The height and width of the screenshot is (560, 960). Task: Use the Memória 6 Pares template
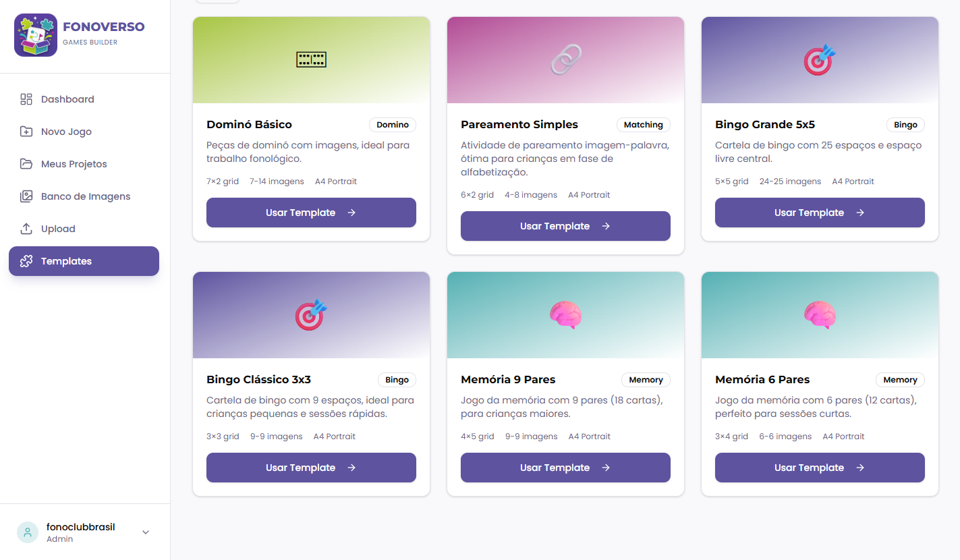pyautogui.click(x=820, y=468)
